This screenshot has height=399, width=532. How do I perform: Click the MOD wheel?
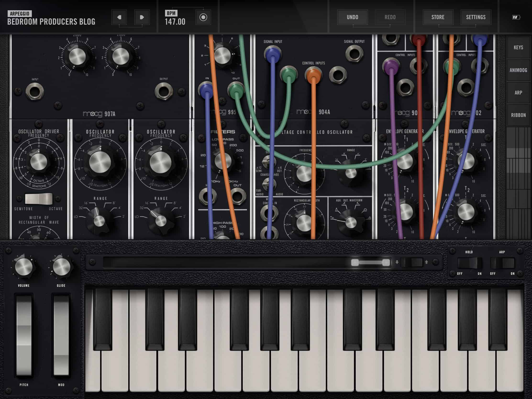[61, 335]
